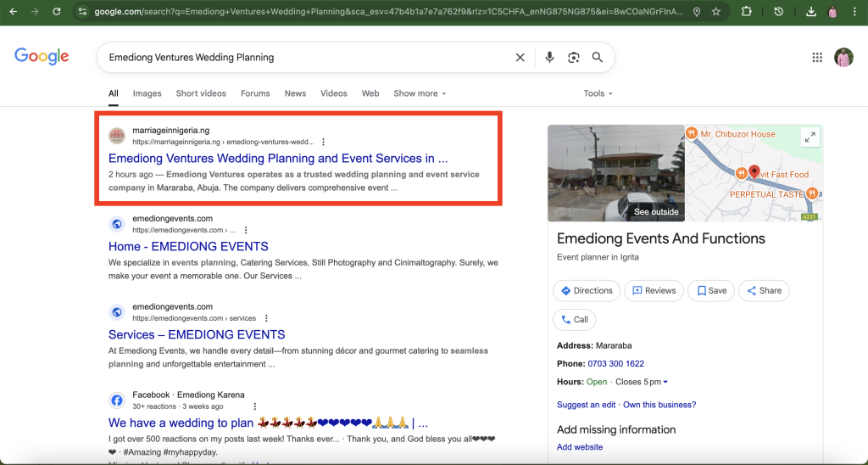Viewport: 868px width, 465px height.
Task: Click Suggest an edit link
Action: pos(586,405)
